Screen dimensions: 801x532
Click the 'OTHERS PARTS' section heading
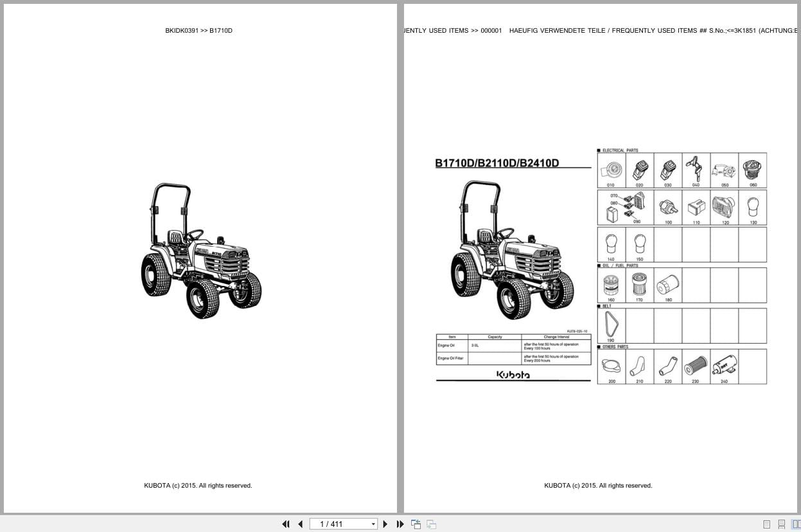615,347
